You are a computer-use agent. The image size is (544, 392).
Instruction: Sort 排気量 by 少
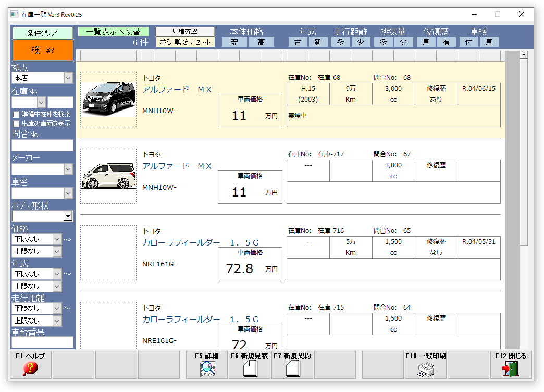(403, 42)
